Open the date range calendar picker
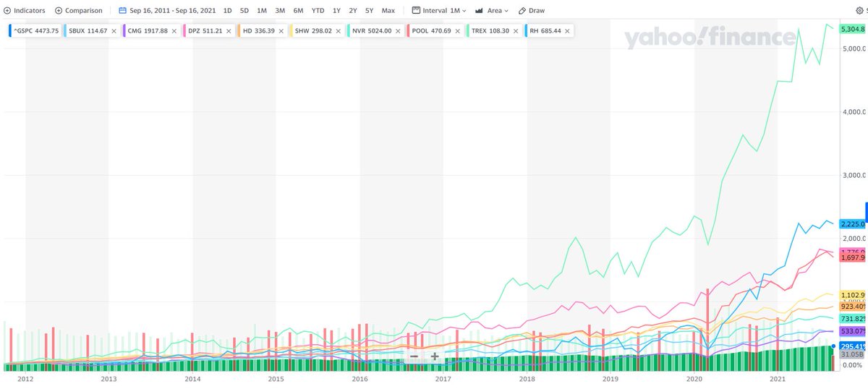This screenshot has width=868, height=389. coord(123,11)
